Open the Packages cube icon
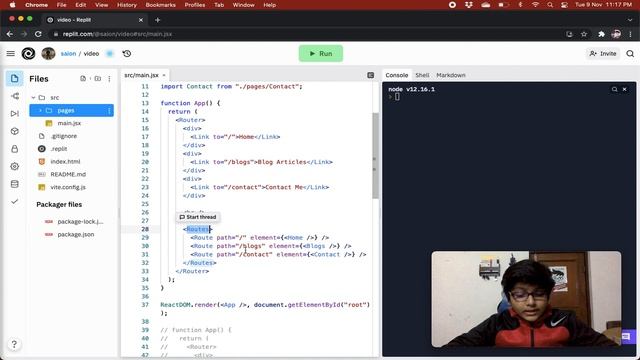The height and width of the screenshot is (360, 640). tap(15, 131)
